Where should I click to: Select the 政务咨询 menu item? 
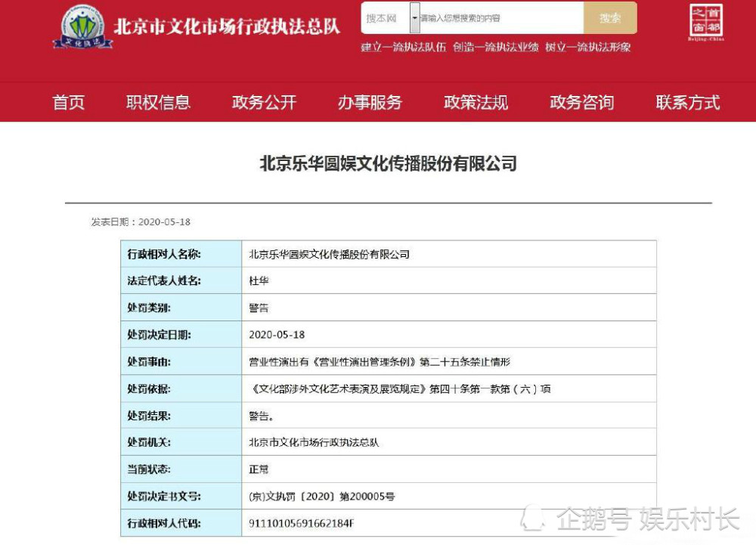[x=581, y=104]
